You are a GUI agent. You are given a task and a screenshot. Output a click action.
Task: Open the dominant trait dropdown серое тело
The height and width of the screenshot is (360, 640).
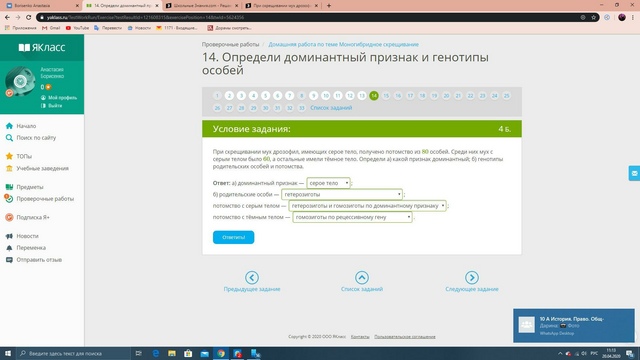tap(329, 183)
